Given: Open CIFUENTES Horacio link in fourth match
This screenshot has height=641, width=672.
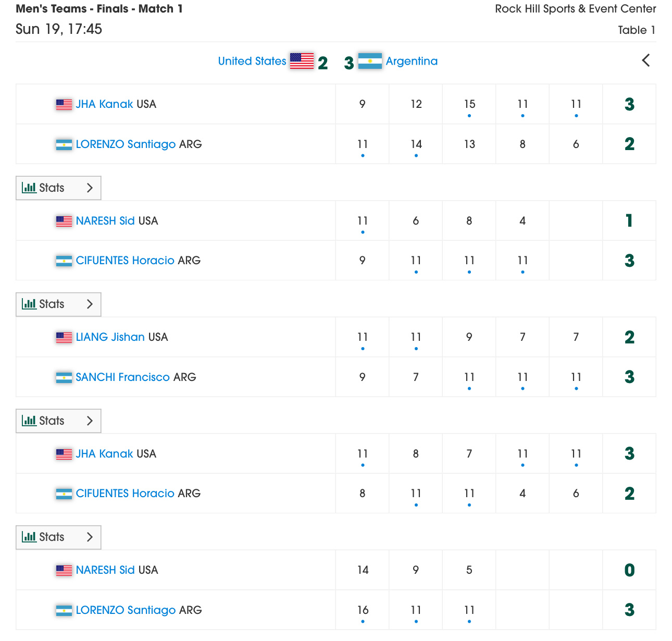Looking at the screenshot, I should click(x=125, y=494).
